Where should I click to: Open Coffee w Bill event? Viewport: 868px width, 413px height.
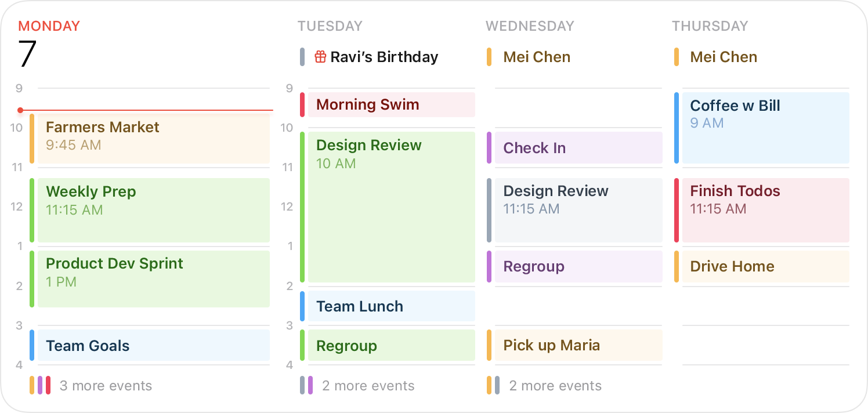[765, 128]
